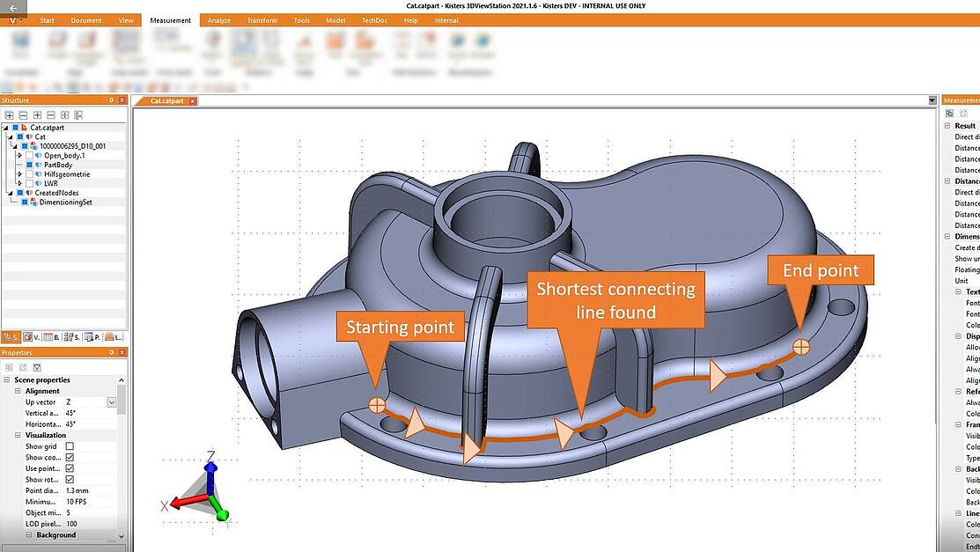This screenshot has height=552, width=980.
Task: Check the Open_body.1 visibility box
Action: [x=29, y=156]
